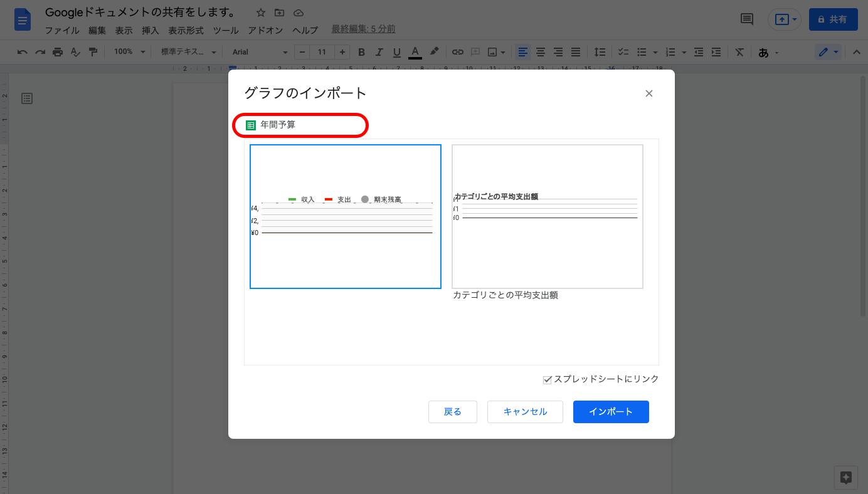The width and height of the screenshot is (868, 494).
Task: Select the paint format roller icon
Action: pyautogui.click(x=93, y=52)
